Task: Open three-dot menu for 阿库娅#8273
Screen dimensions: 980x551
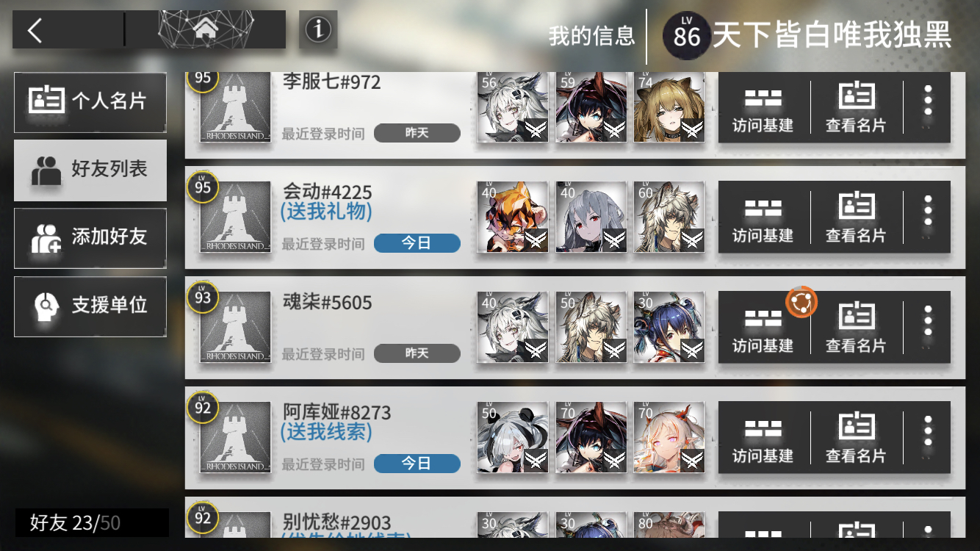Action: click(x=929, y=438)
